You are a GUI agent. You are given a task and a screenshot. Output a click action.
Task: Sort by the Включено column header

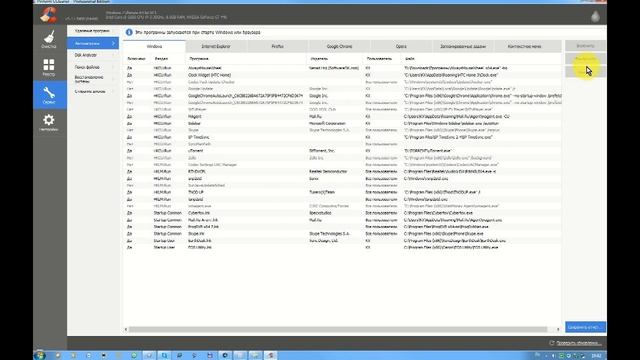click(x=136, y=59)
